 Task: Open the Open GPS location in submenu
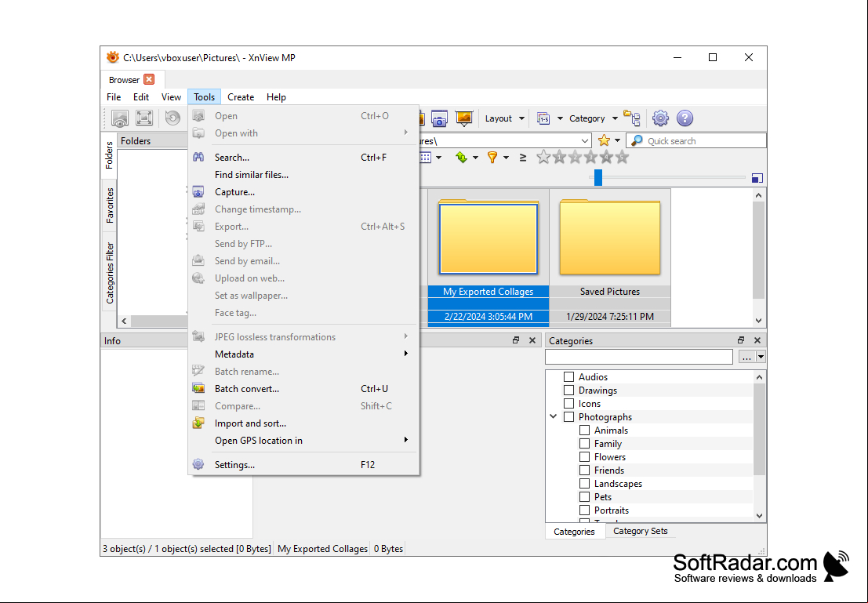pos(303,440)
